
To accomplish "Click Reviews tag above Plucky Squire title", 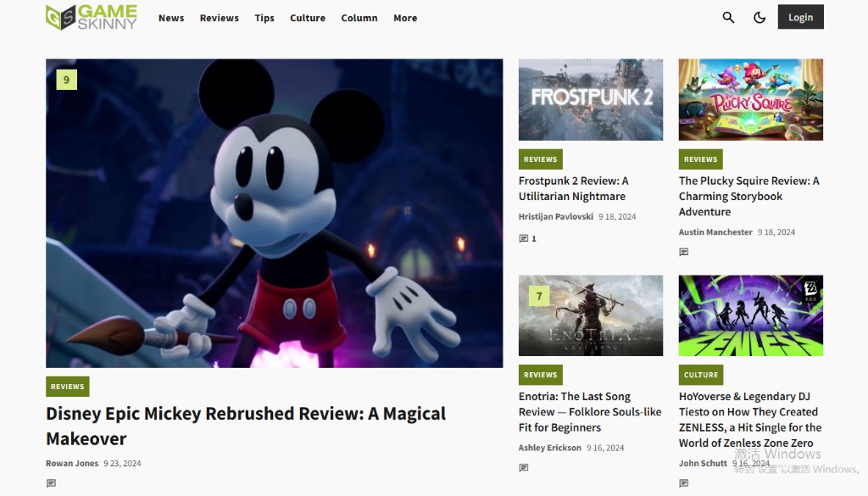I will coord(700,159).
